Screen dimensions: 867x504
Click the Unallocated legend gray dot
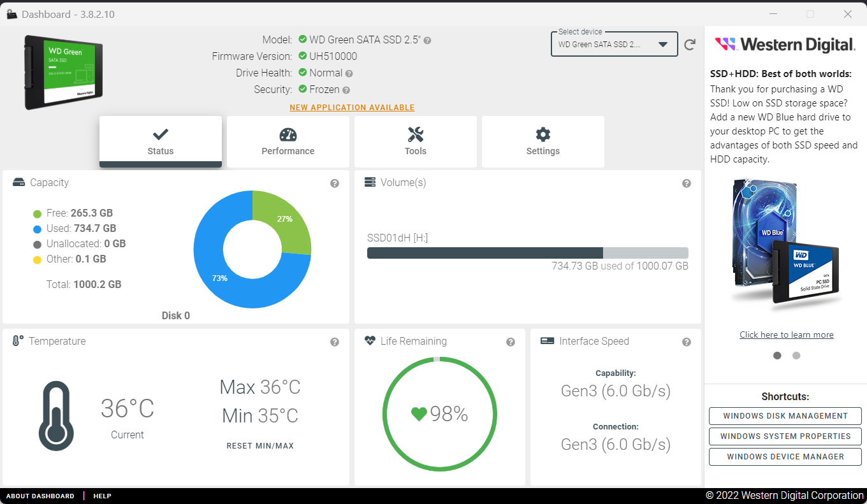click(37, 245)
